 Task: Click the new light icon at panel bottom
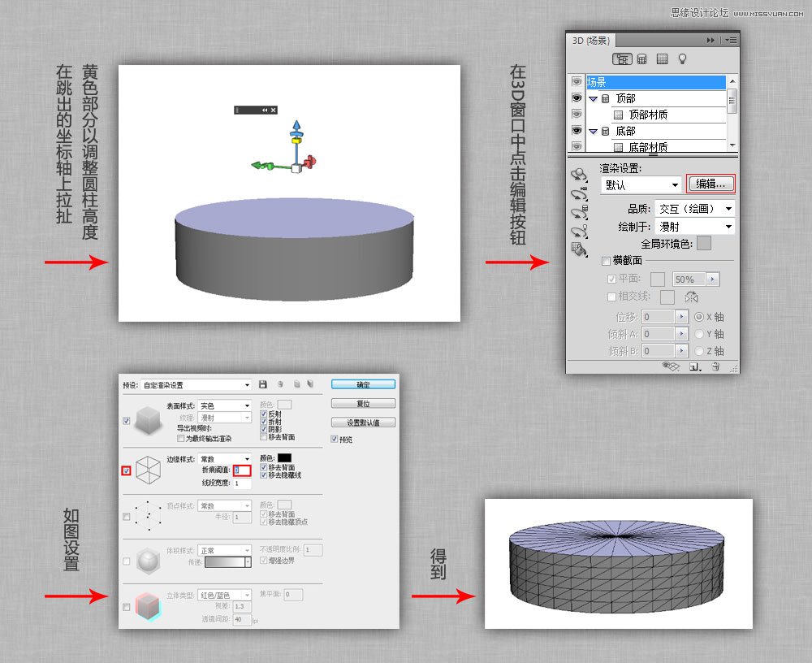coord(696,366)
